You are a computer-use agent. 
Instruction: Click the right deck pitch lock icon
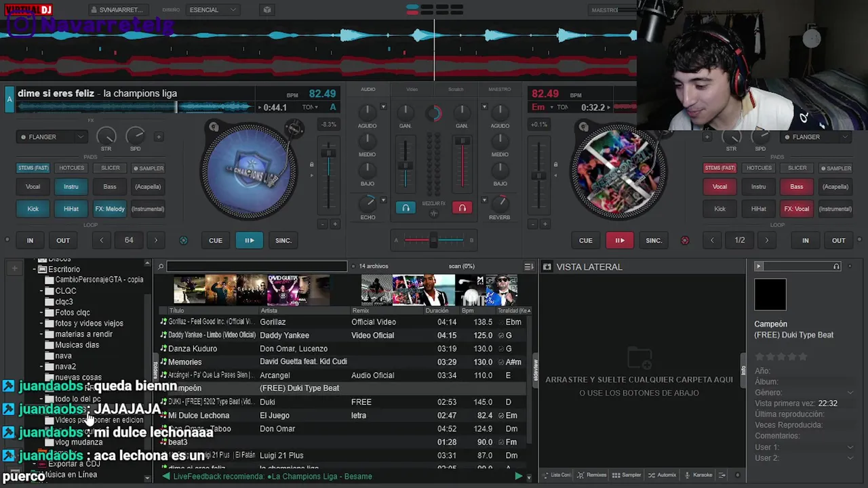[555, 165]
